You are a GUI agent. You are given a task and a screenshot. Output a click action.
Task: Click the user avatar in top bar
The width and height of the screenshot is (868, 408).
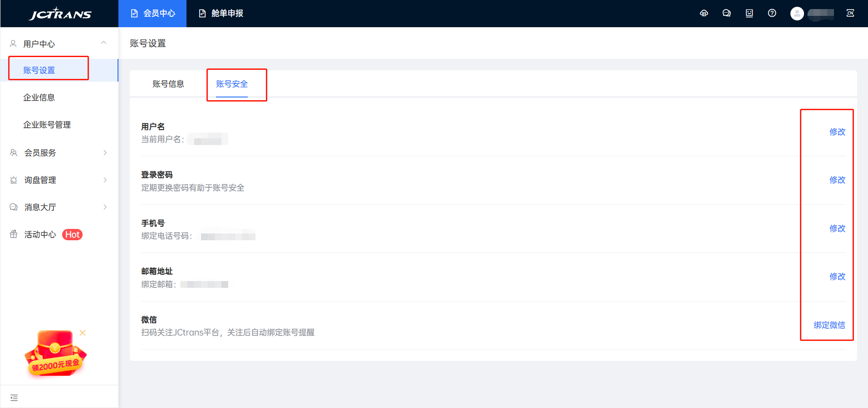tap(797, 14)
